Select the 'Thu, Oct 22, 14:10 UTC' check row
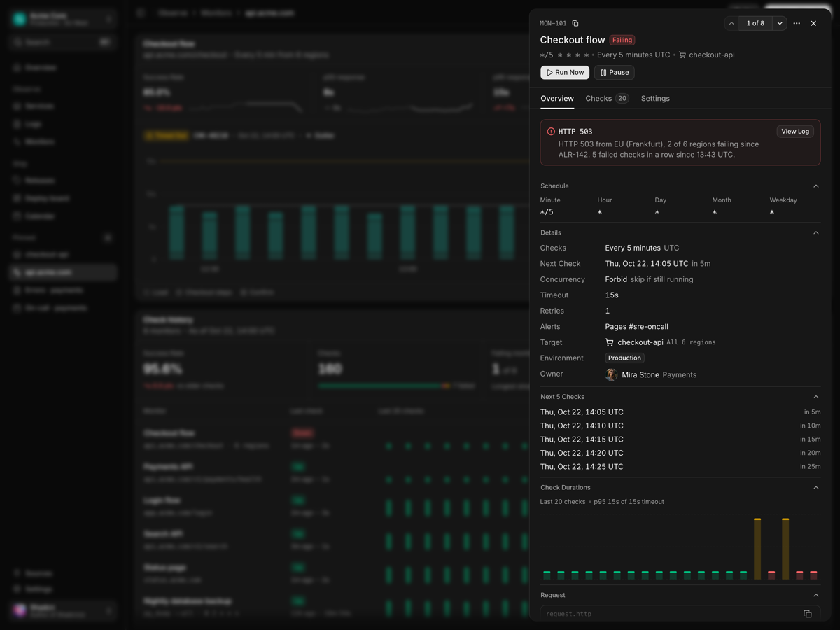This screenshot has height=630, width=840. click(680, 426)
